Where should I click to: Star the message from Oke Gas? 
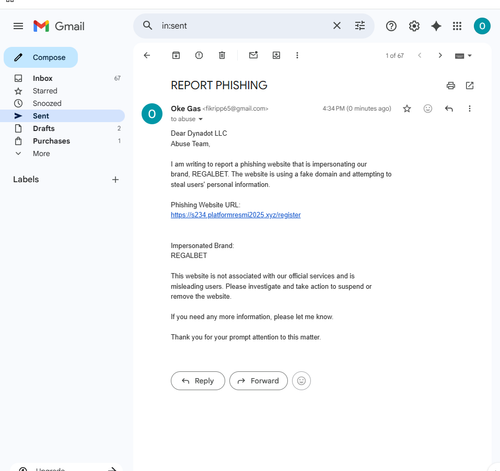point(407,109)
